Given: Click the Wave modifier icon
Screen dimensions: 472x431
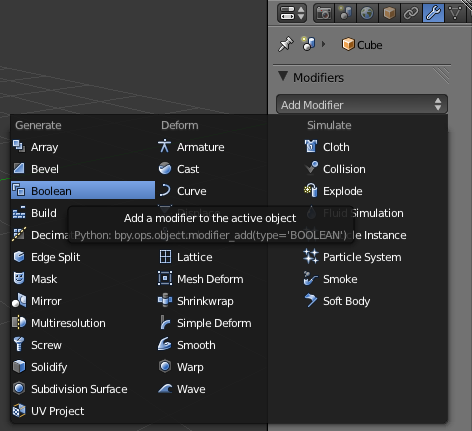Looking at the screenshot, I should pos(165,389).
